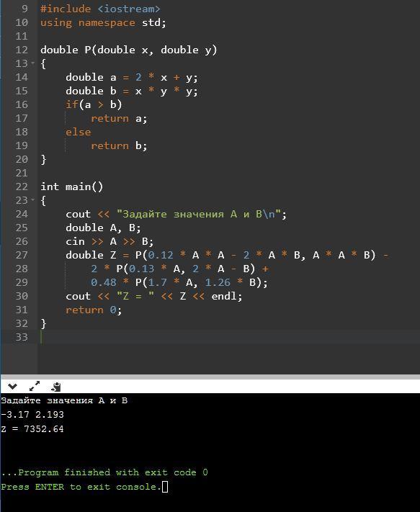The height and width of the screenshot is (512, 420).
Task: Click the console input values -3.17 2.193
Action: pyautogui.click(x=32, y=414)
